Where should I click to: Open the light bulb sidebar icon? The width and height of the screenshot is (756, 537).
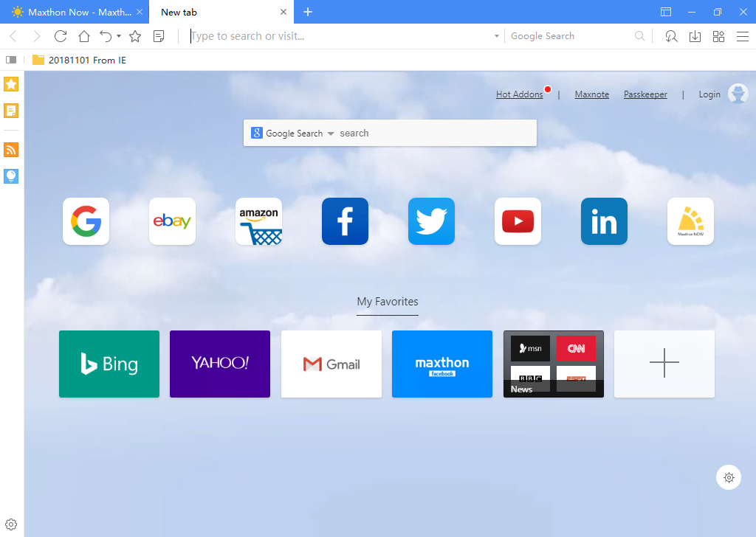point(11,176)
